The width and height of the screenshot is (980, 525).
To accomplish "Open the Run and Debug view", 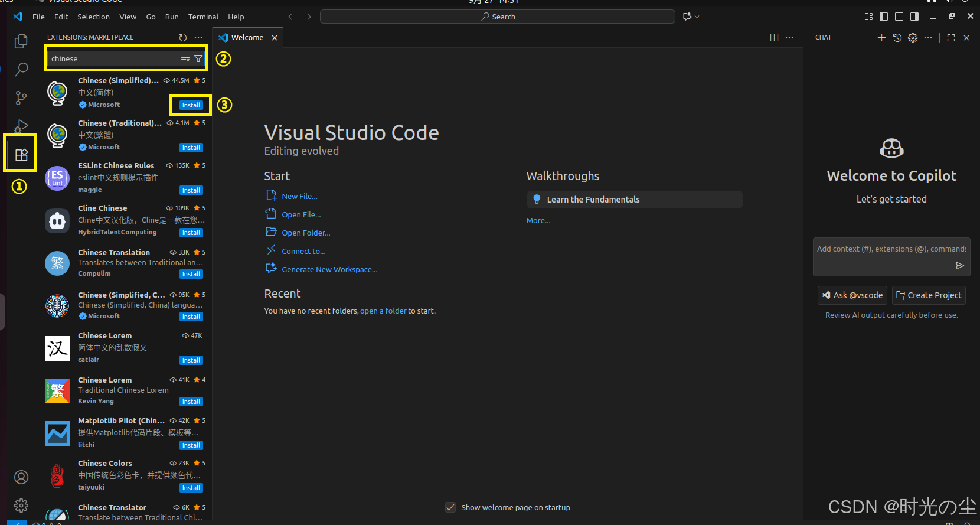I will tap(21, 126).
